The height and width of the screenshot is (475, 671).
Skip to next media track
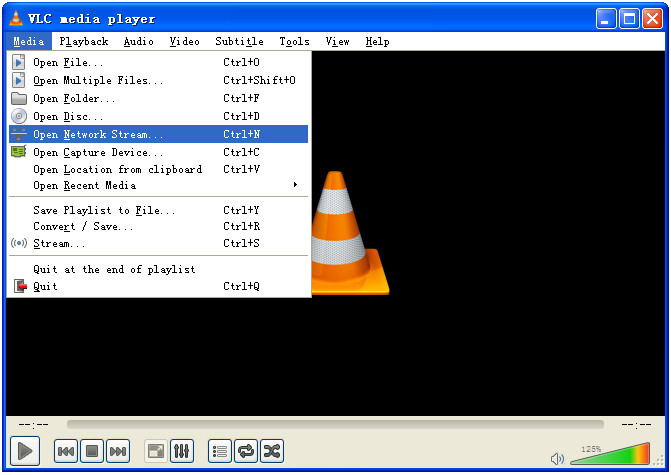click(118, 451)
